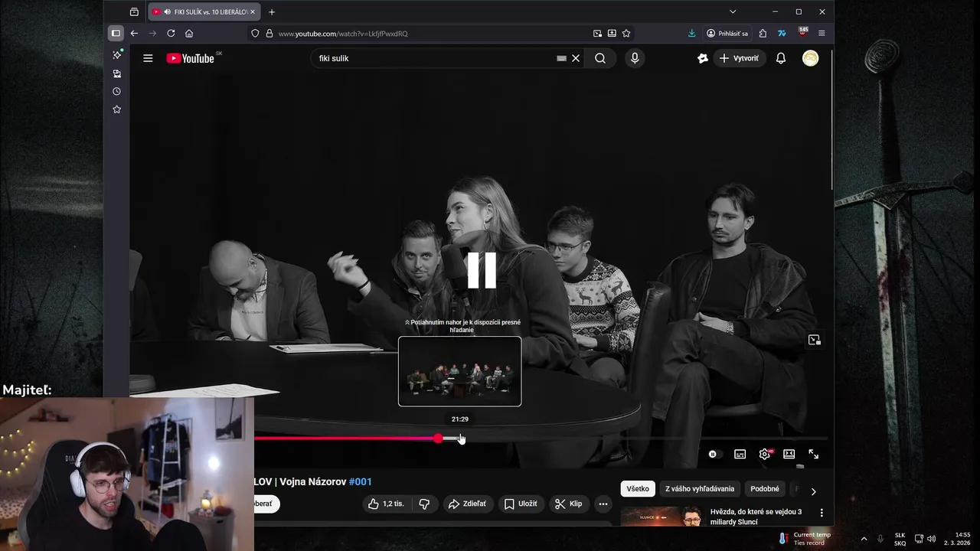The height and width of the screenshot is (551, 980).
Task: Save the page with the tray icon beside bookmark star
Action: (x=612, y=34)
